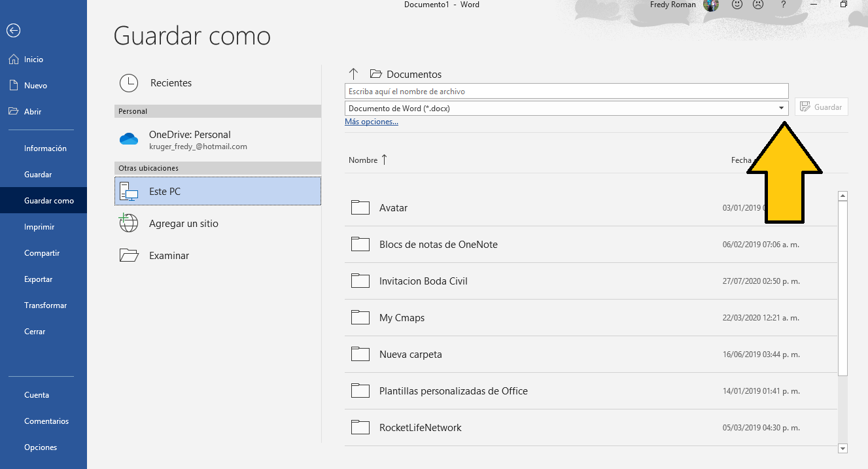Select the Este PC location icon

(128, 191)
